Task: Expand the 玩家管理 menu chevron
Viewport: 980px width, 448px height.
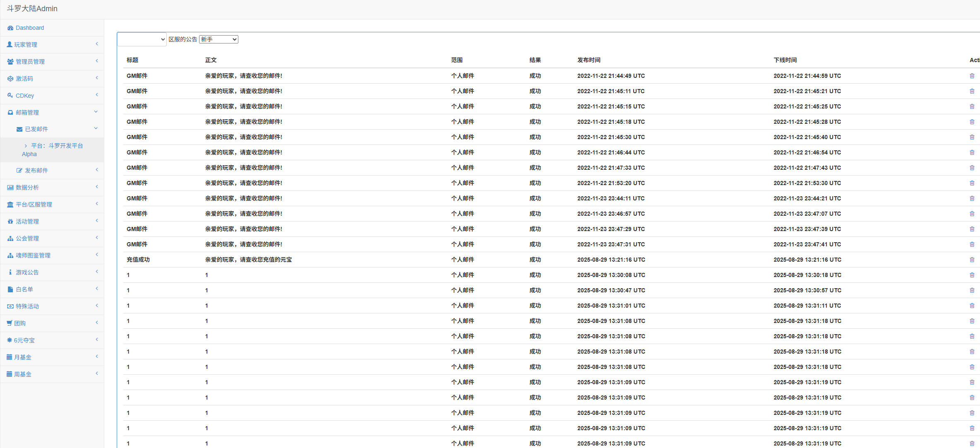Action: coord(96,44)
